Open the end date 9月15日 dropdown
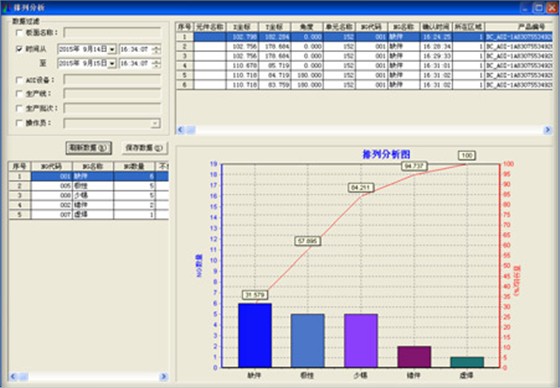560x388 pixels. (112, 63)
